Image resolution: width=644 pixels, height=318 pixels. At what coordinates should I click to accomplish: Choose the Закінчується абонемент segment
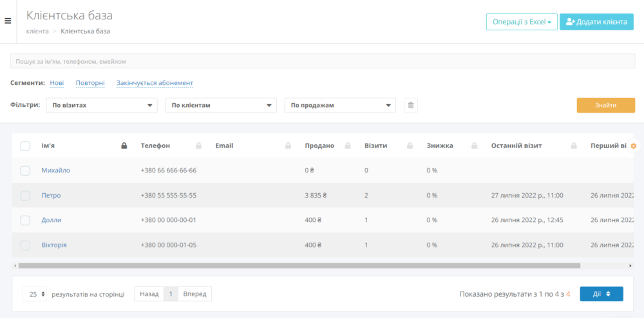(x=155, y=83)
